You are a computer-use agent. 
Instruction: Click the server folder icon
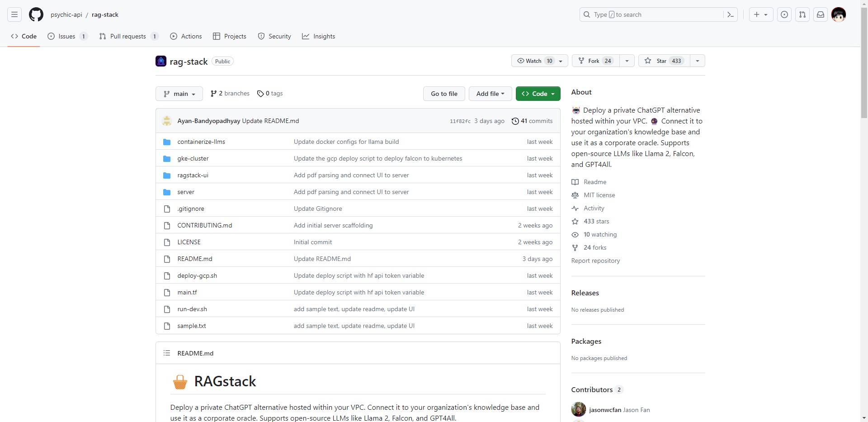click(167, 192)
